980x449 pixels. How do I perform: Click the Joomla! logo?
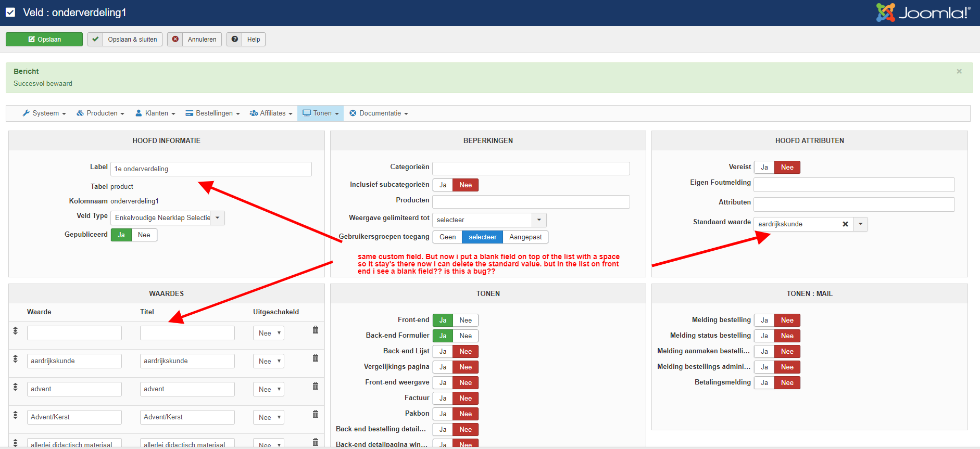click(x=923, y=12)
